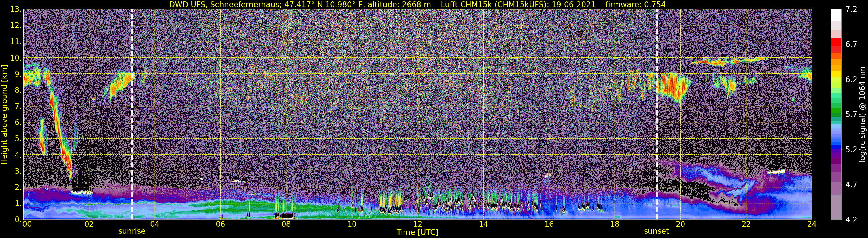Select the white dashed sunrise line
The height and width of the screenshot is (238, 868).
coord(132,114)
